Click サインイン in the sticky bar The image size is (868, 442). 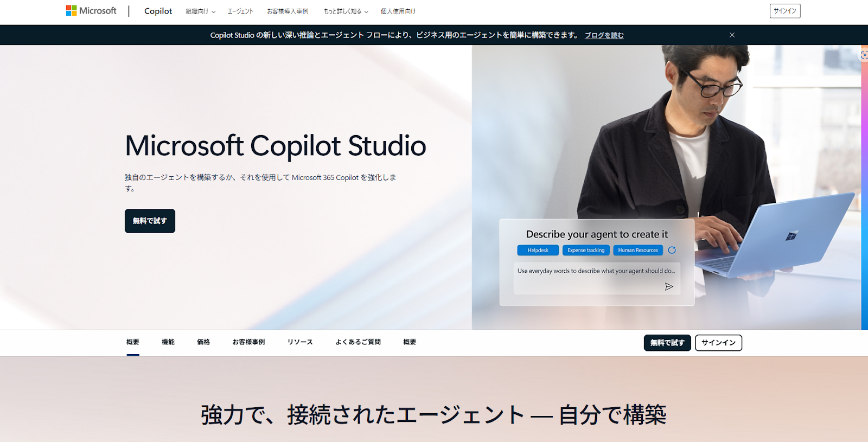tap(718, 343)
